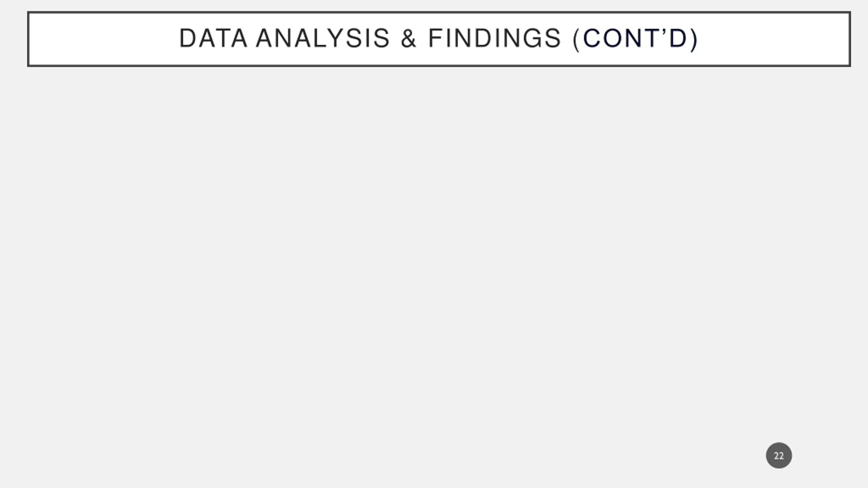
Task: Click the word ANALYSIS in the heading
Action: pos(323,38)
